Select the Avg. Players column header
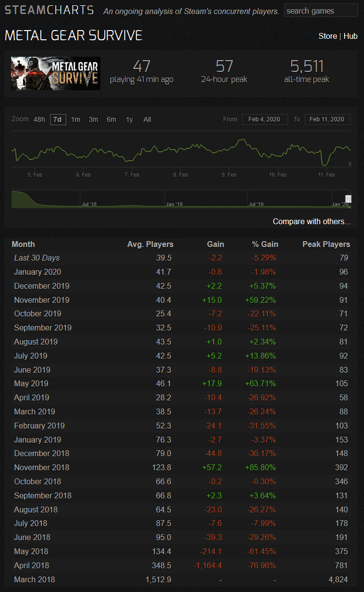 tap(150, 244)
